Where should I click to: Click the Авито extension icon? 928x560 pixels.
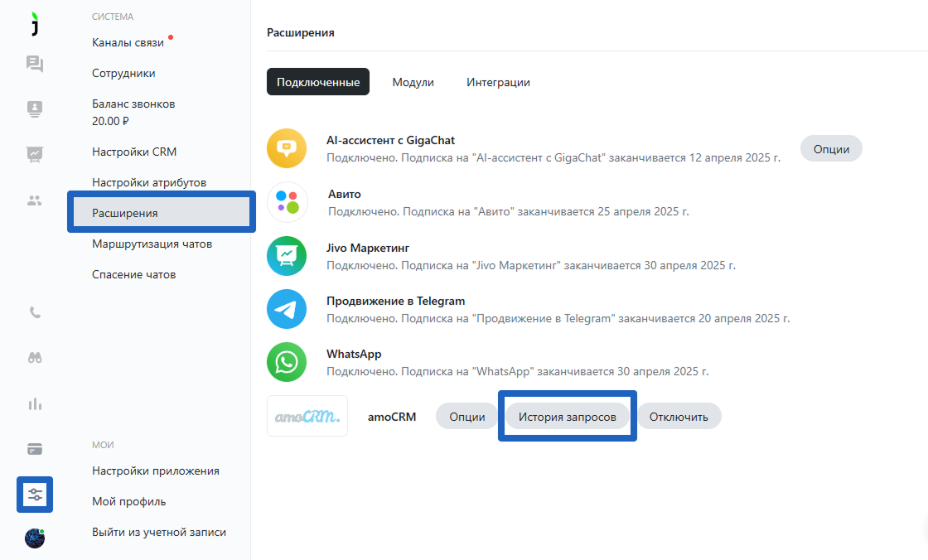pyautogui.click(x=288, y=202)
